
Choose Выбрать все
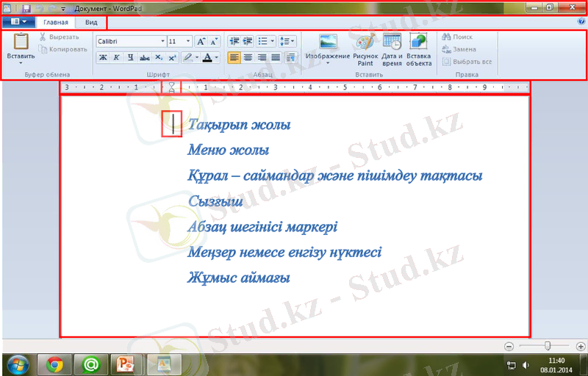pos(467,62)
